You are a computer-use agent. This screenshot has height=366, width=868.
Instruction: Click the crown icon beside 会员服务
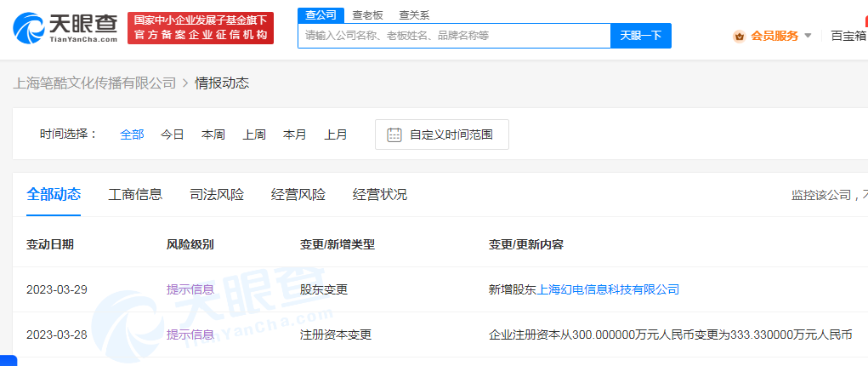[739, 37]
